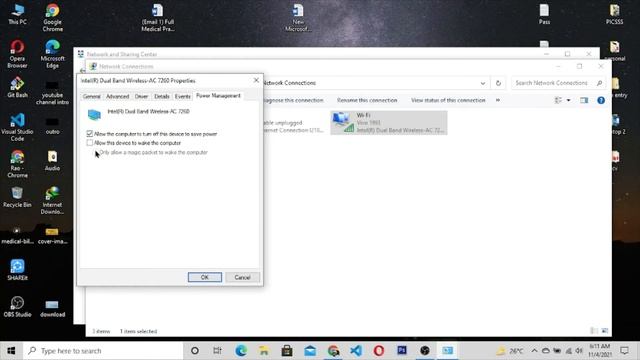Select the Email 1 Full Medical document

pyautogui.click(x=158, y=18)
